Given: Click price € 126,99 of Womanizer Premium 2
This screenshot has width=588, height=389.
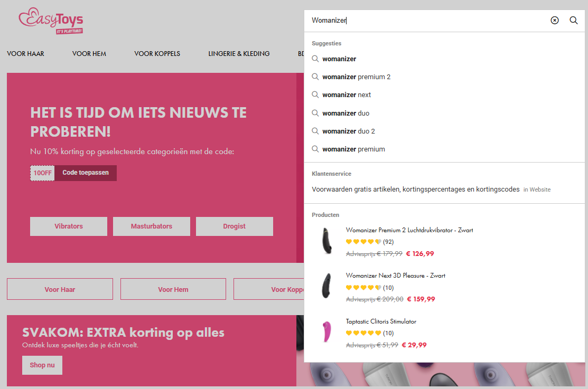Looking at the screenshot, I should tap(420, 254).
